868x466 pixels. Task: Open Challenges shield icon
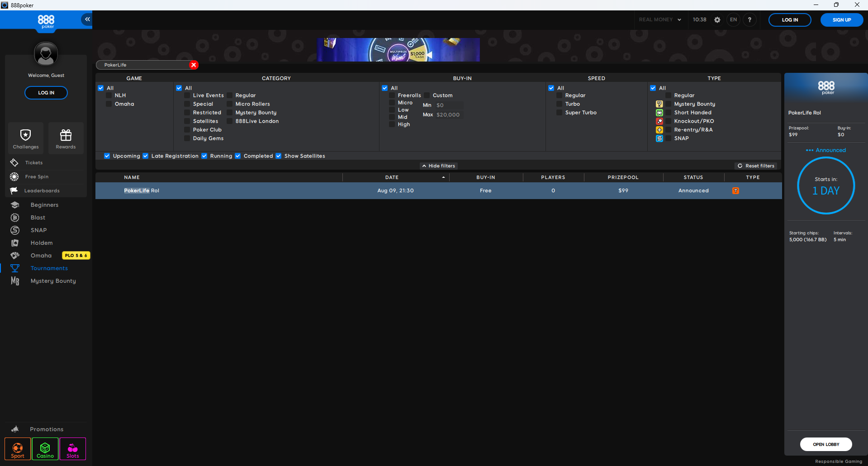[x=26, y=138]
